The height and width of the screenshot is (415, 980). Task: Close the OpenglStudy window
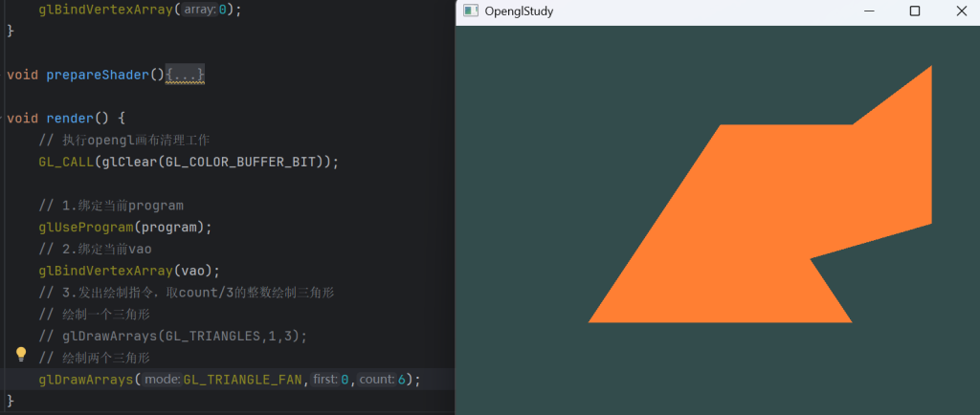(x=961, y=11)
